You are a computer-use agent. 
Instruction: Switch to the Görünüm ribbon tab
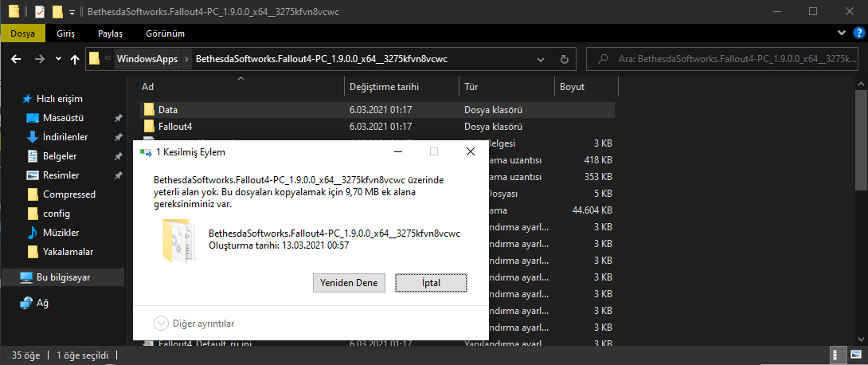pyautogui.click(x=165, y=33)
